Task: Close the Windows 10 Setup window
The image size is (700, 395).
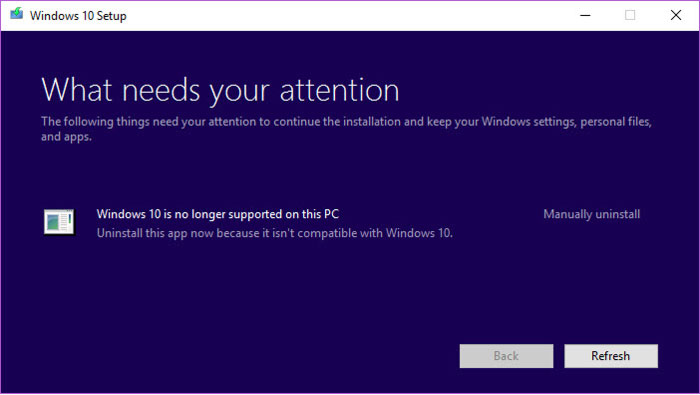Action: (676, 15)
